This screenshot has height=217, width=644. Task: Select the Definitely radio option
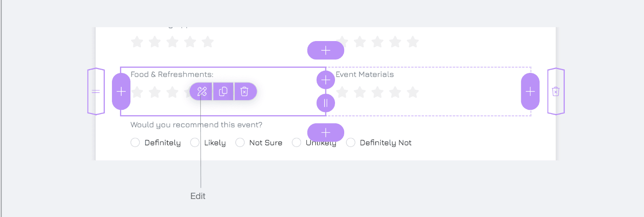(135, 143)
